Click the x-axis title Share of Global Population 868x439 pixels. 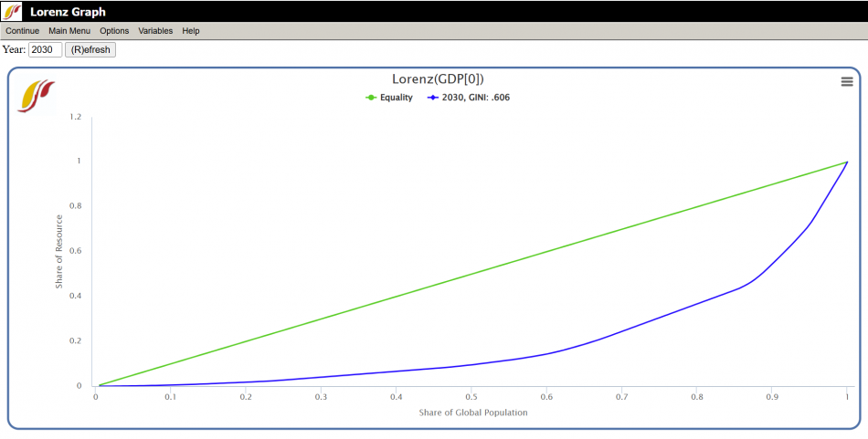[x=473, y=413]
